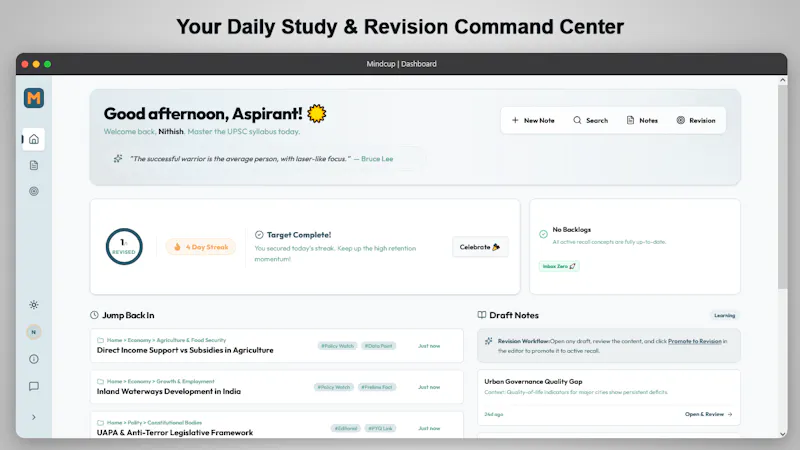Click the Constitutional Bodies breadcrumb

[x=174, y=422]
